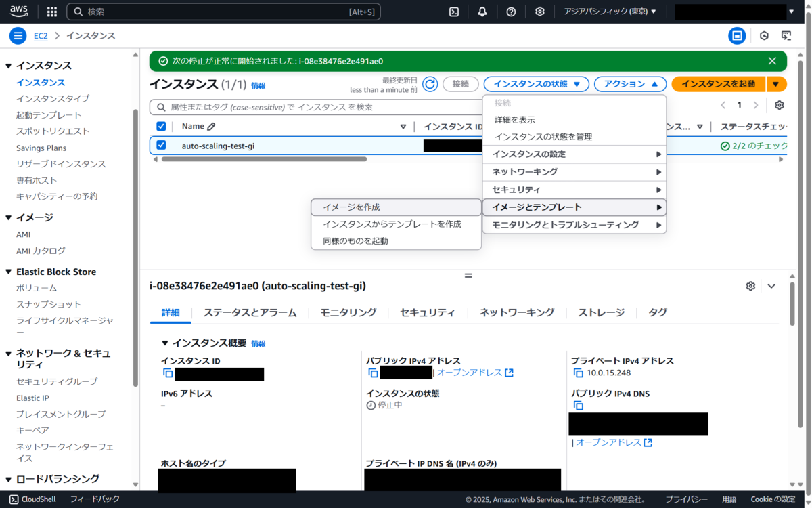Viewport: 812px width, 508px height.
Task: Collapse the instance detail panel chevron
Action: click(x=771, y=286)
